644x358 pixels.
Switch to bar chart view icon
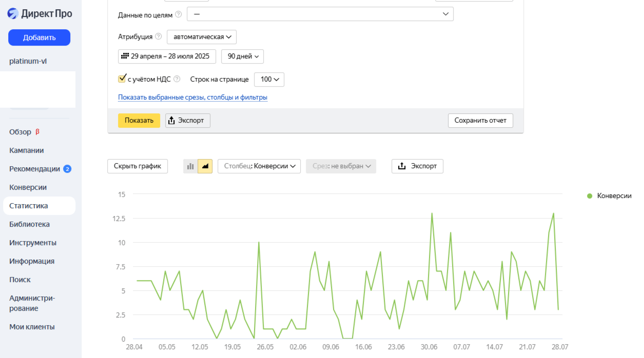tap(191, 166)
